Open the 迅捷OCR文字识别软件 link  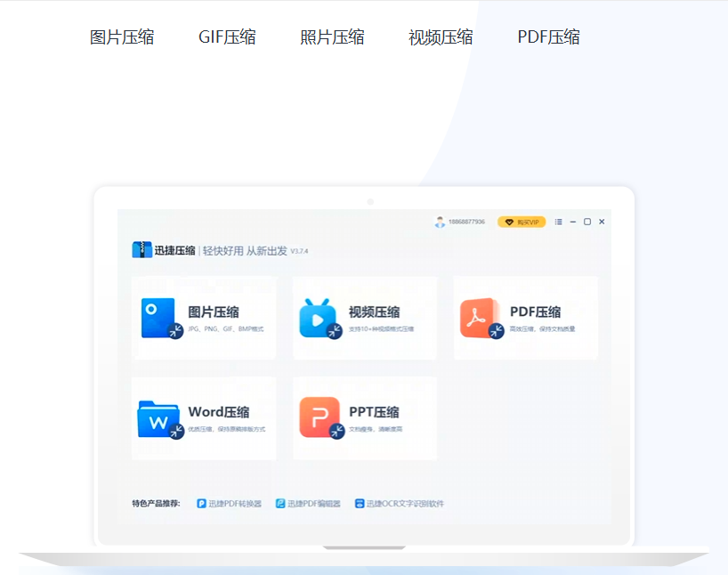pyautogui.click(x=405, y=504)
